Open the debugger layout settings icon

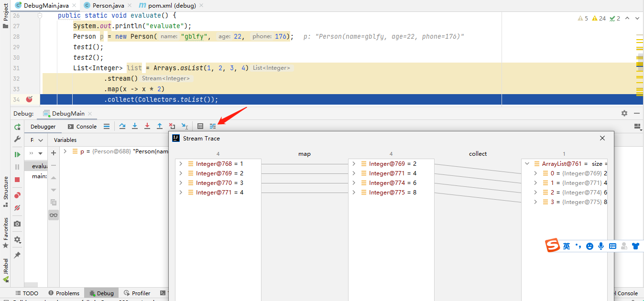[x=637, y=127]
